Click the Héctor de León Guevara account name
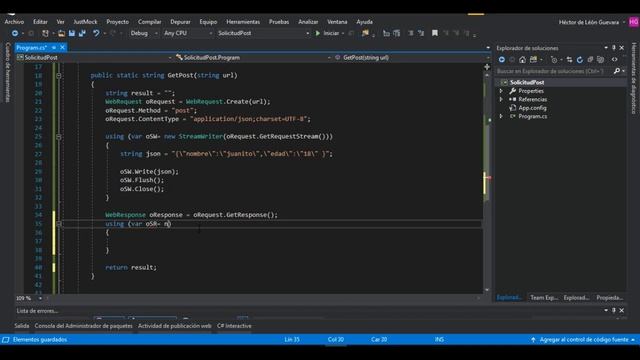Screen dimensions: 640x360 (x=589, y=22)
